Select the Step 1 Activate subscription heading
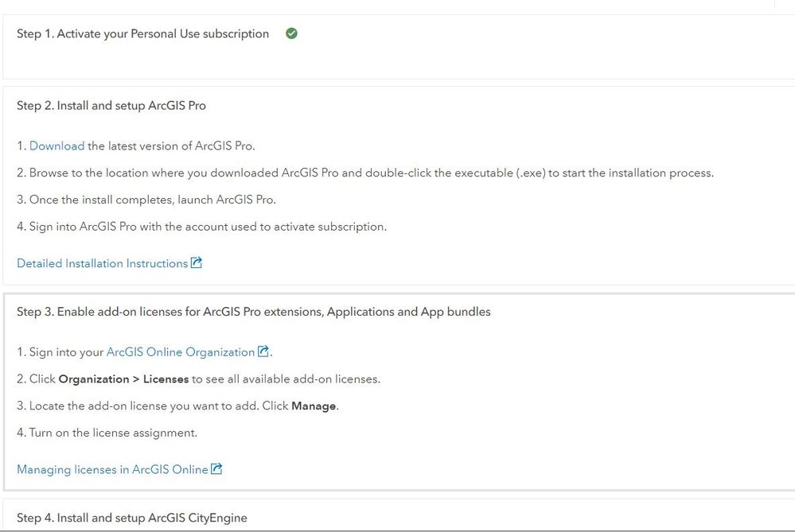Viewport: 795px width, 532px height. [143, 33]
